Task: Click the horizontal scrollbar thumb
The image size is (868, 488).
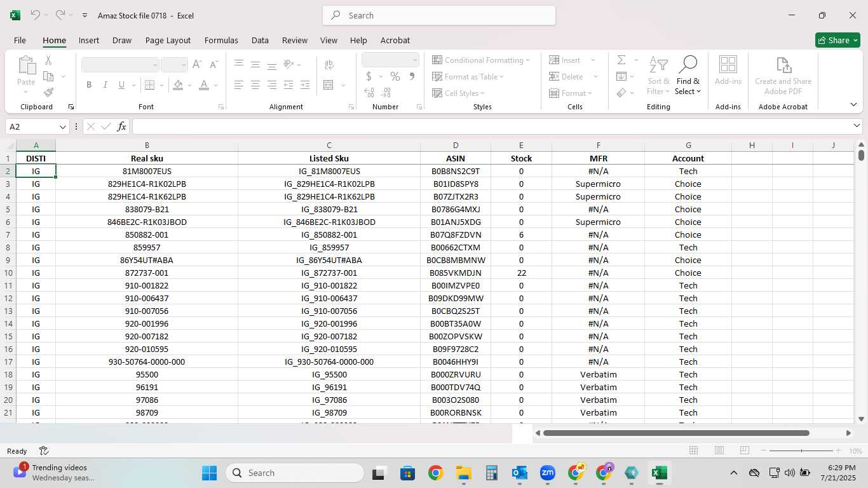Action: pyautogui.click(x=676, y=433)
